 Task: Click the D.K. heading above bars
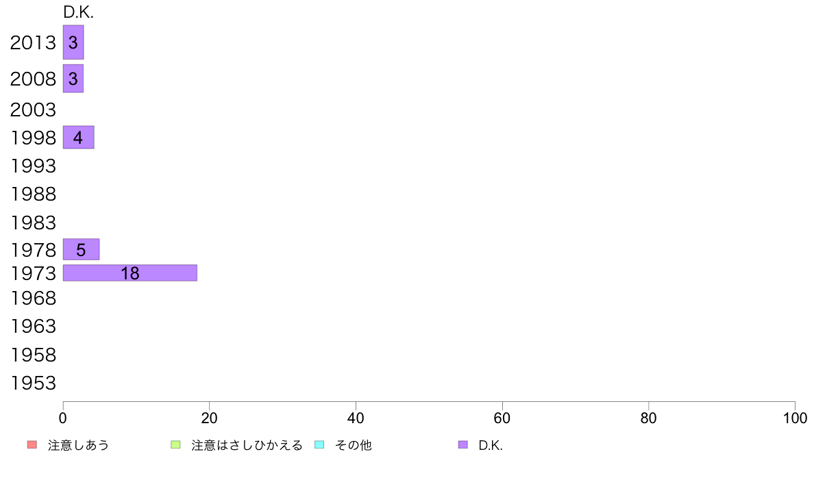pos(78,12)
